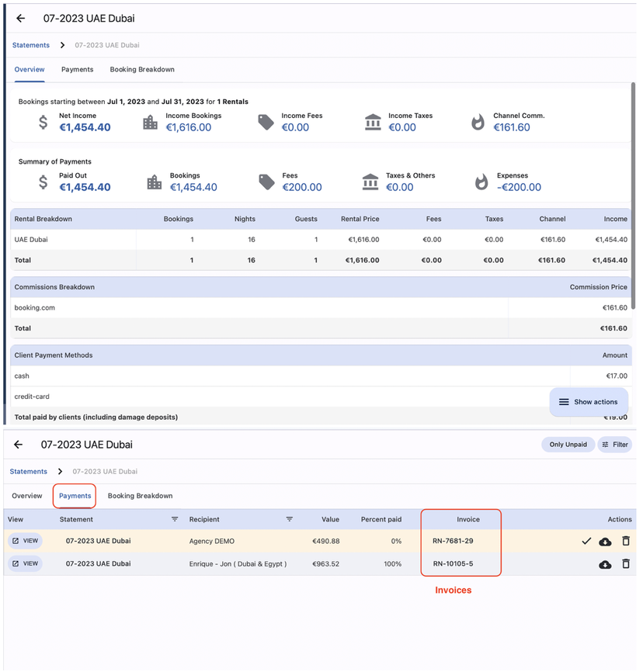Image resolution: width=643 pixels, height=672 pixels.
Task: Switch to the Payments tab in upper panel
Action: (77, 70)
